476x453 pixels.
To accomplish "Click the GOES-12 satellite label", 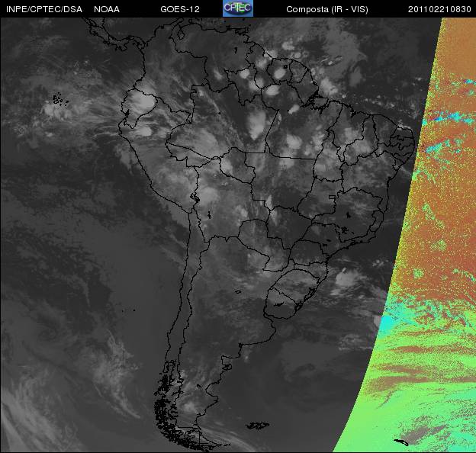I will tap(180, 9).
